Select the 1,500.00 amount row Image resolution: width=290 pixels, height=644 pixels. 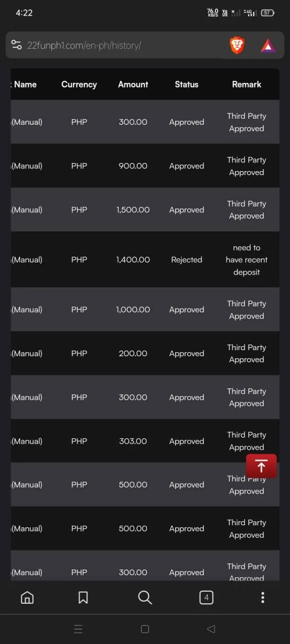pyautogui.click(x=145, y=210)
